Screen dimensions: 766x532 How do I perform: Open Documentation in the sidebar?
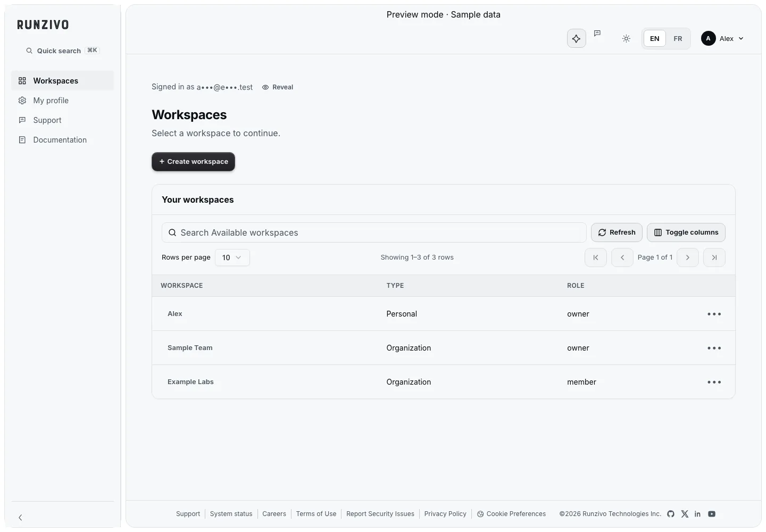point(63,140)
